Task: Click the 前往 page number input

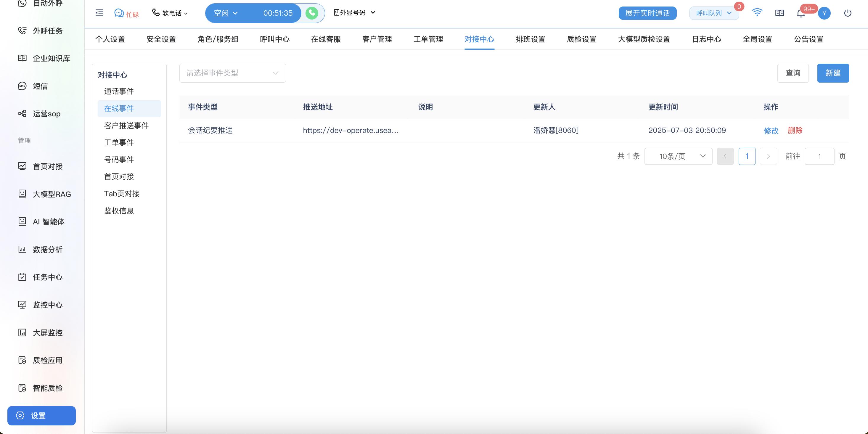Action: click(x=819, y=156)
